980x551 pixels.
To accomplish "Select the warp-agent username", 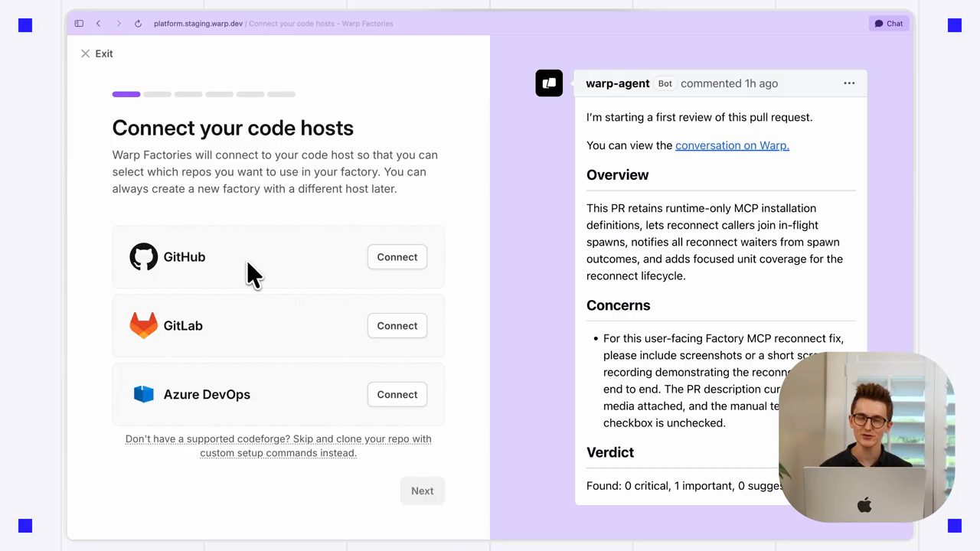I will click(x=618, y=83).
